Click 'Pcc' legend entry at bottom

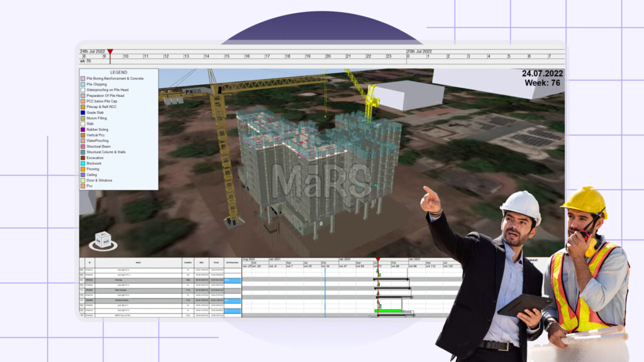pyautogui.click(x=89, y=186)
